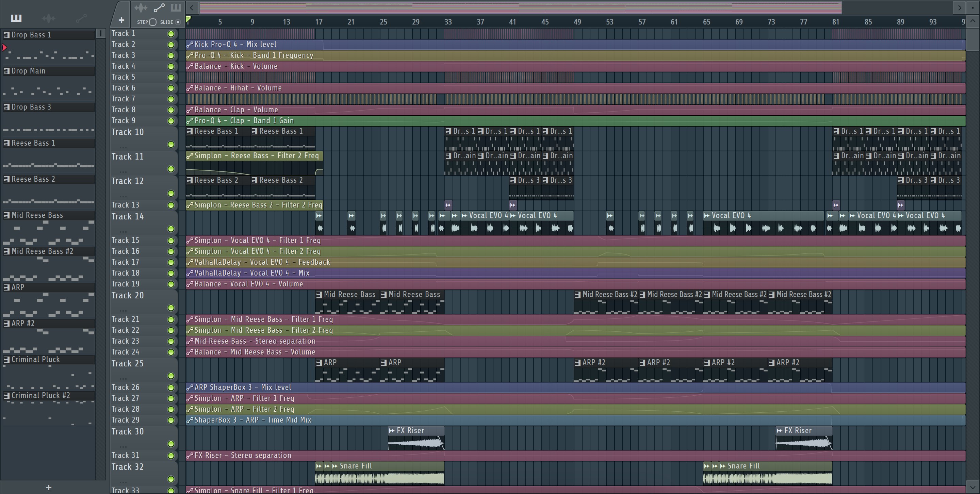
Task: Click first ARP #2 clip pattern icon on Track 25
Action: tap(578, 363)
